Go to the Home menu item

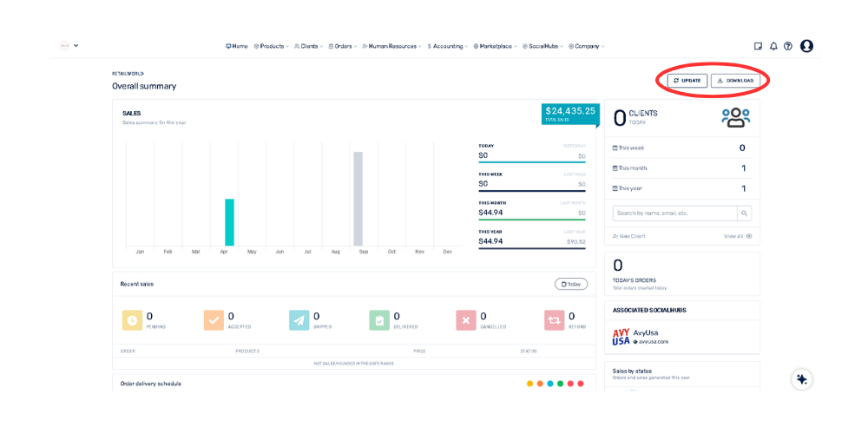click(x=236, y=46)
